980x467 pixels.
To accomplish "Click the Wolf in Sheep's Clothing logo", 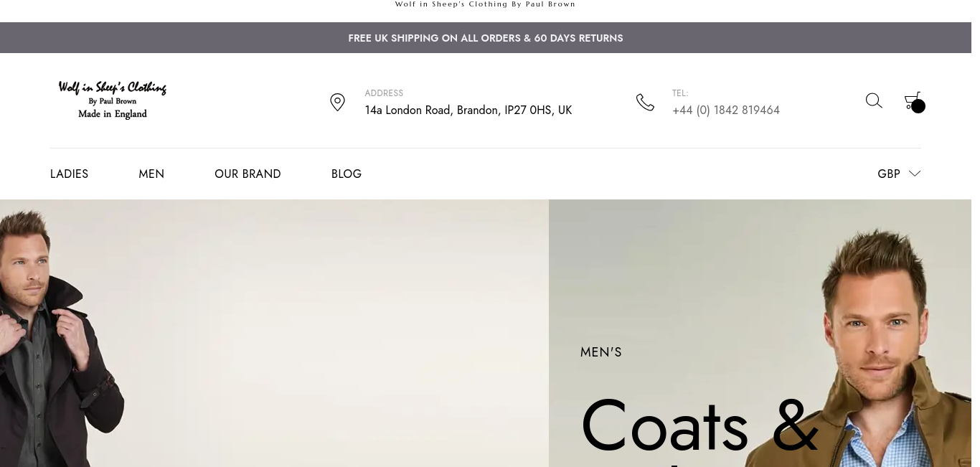I will pyautogui.click(x=113, y=100).
